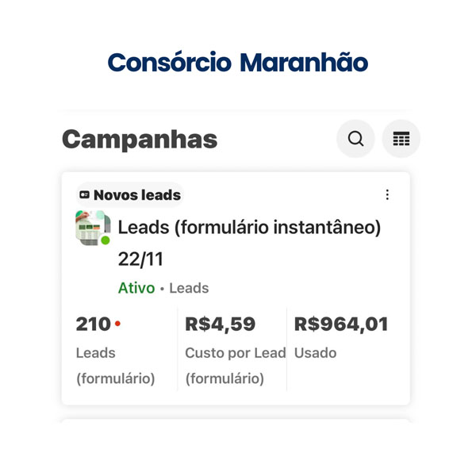Click the Campanhas section heading
Screen dimensions: 476x476
(140, 140)
